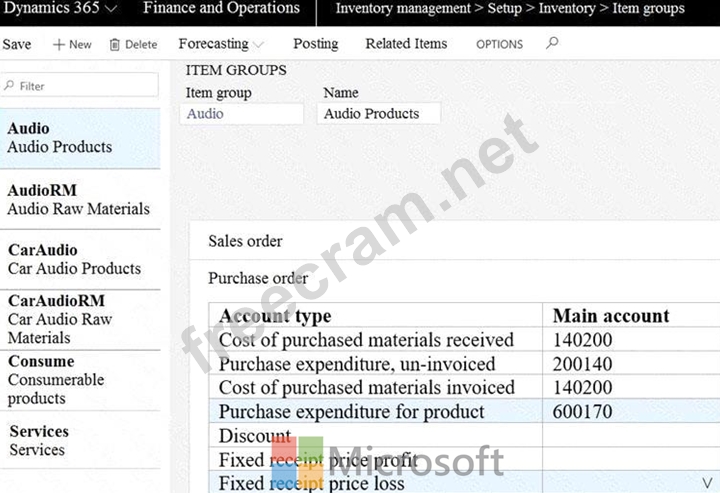Select the Purchase expenditure for product row
Viewport: 720px width, 493px height.
[351, 412]
